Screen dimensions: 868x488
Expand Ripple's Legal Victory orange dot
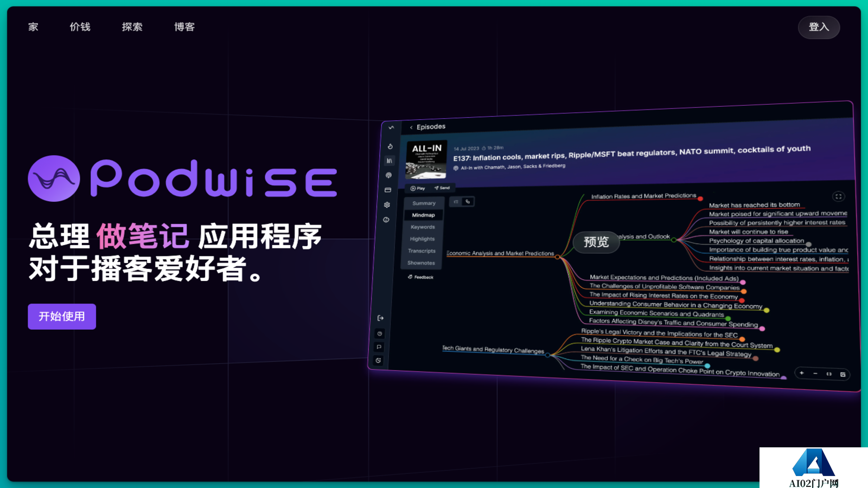coord(742,339)
